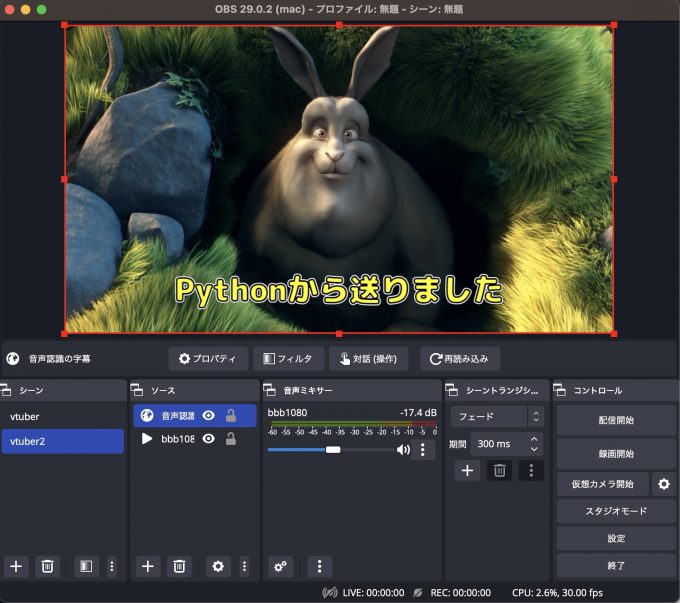The image size is (680, 603).
Task: Click the -17.4 dB level readout
Action: point(418,412)
